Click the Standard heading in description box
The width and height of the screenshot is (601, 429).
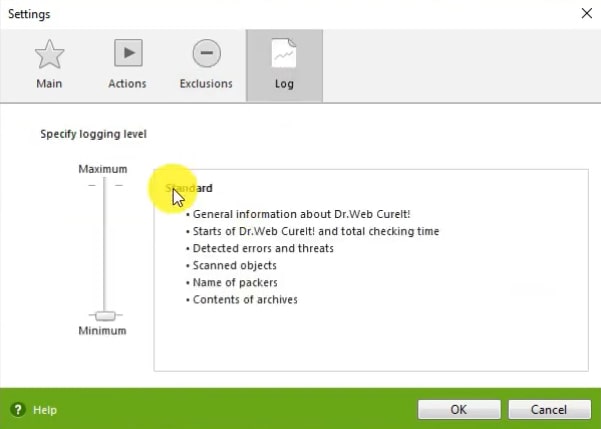coord(189,188)
